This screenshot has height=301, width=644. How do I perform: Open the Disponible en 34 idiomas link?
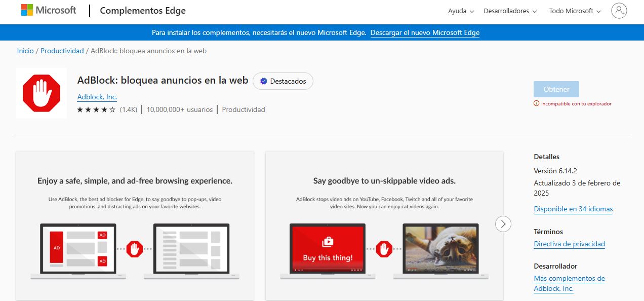pos(573,209)
